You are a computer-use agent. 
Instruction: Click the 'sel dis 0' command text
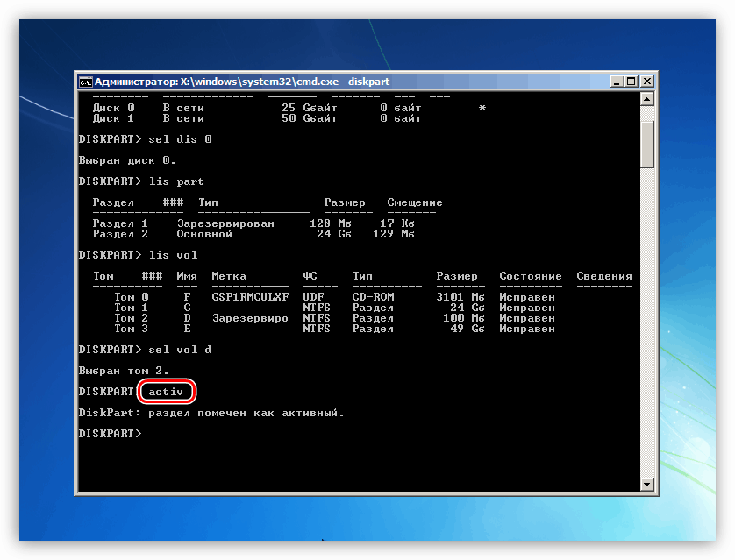(x=180, y=139)
